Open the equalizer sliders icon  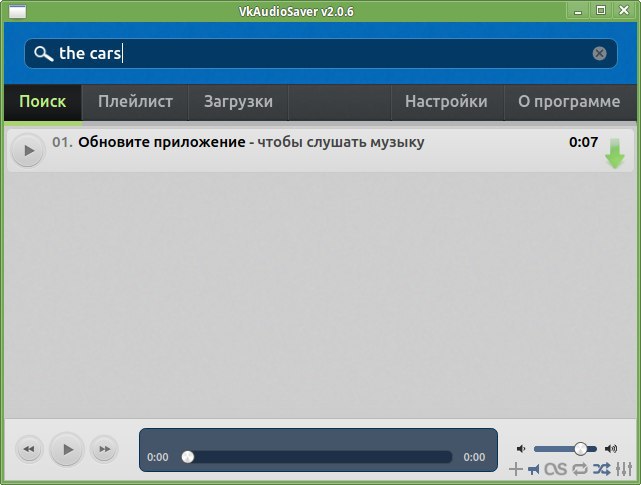(x=624, y=469)
